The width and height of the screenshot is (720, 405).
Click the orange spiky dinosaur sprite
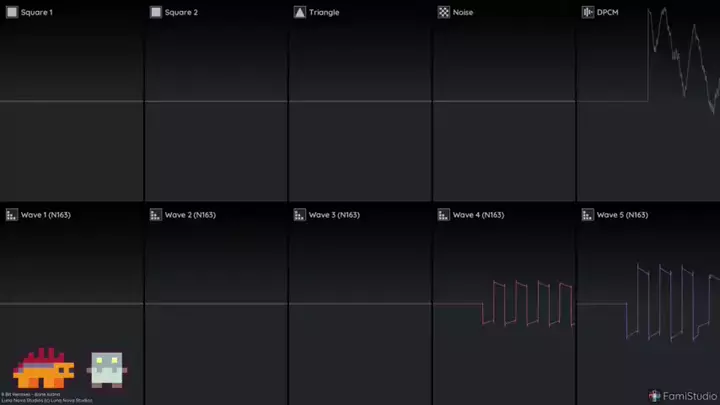(43, 368)
